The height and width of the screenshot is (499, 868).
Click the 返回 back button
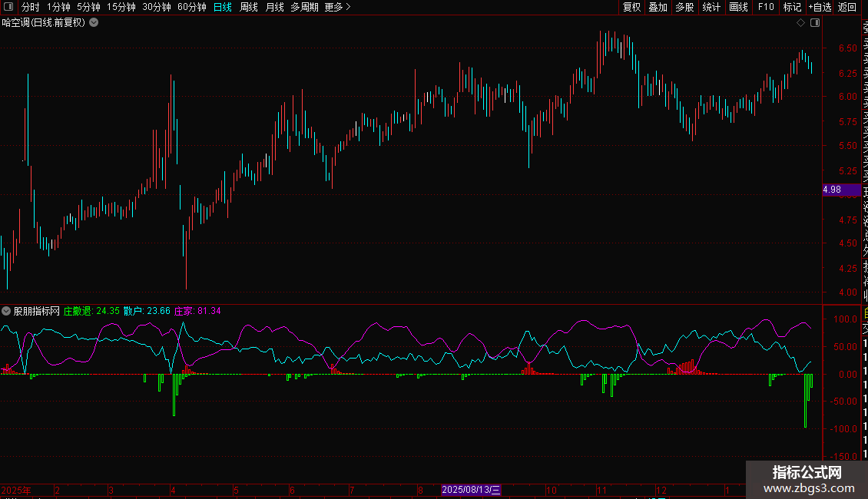pos(847,7)
